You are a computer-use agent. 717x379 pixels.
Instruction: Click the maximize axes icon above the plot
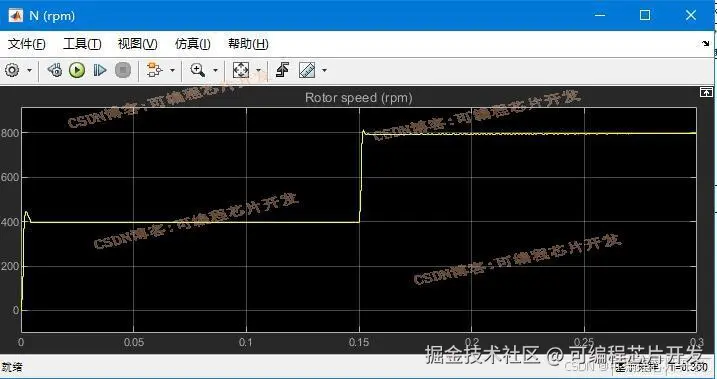pos(706,92)
